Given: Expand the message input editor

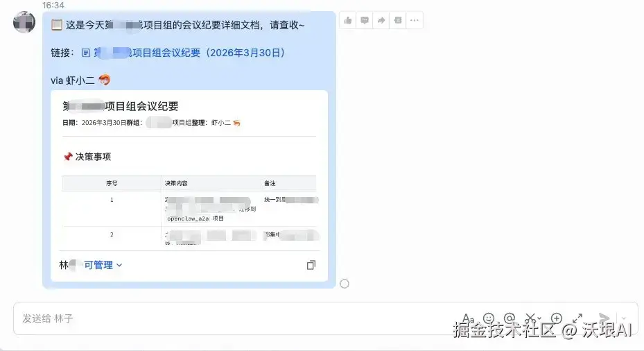Looking at the screenshot, I should pyautogui.click(x=577, y=318).
